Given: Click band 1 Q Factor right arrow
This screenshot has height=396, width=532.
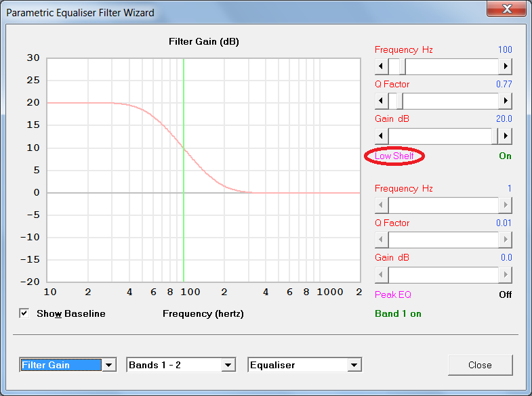Looking at the screenshot, I should point(505,101).
